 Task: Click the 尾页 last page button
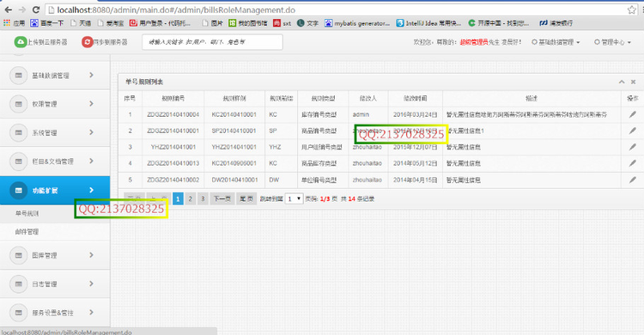tap(246, 199)
